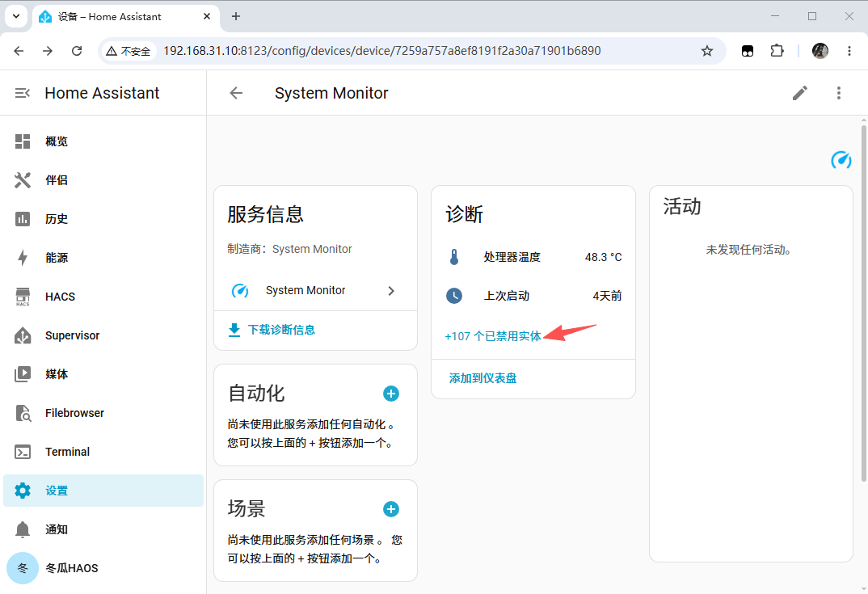Click the page vertical scrollbar

point(864,303)
